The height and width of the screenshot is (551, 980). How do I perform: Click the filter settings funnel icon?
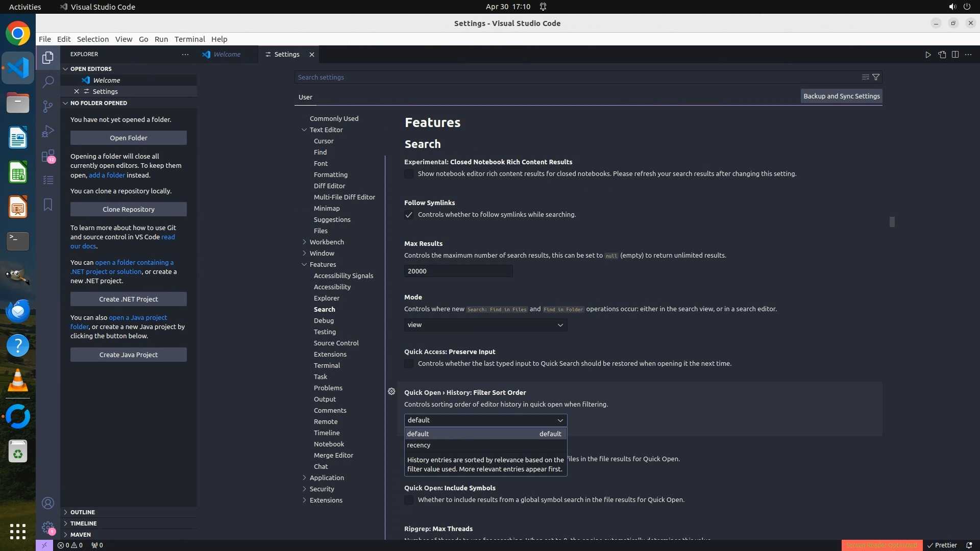click(876, 77)
